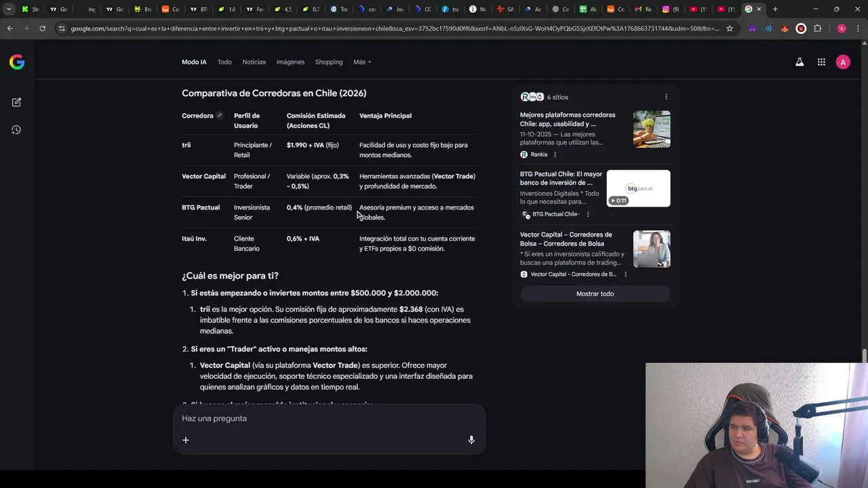Click the 0,6% + IVA commission cell

coord(302,239)
